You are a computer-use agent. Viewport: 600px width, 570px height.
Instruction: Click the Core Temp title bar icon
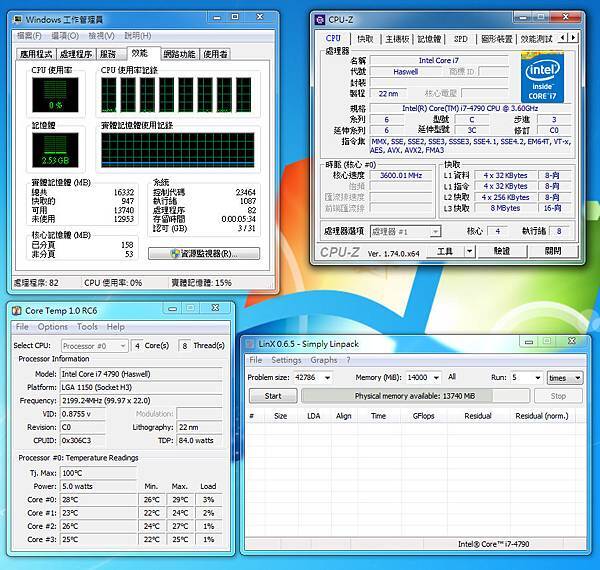tap(16, 310)
